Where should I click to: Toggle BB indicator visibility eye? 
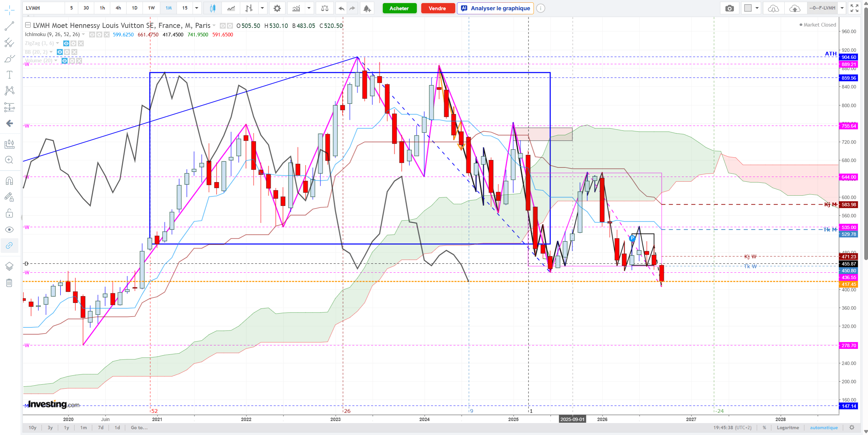tap(60, 52)
